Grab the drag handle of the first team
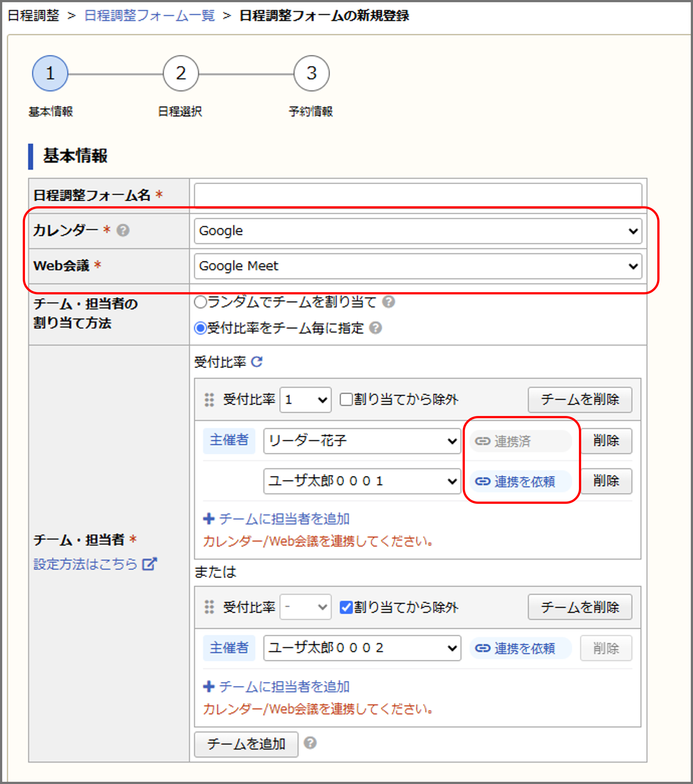The image size is (693, 784). (x=209, y=400)
